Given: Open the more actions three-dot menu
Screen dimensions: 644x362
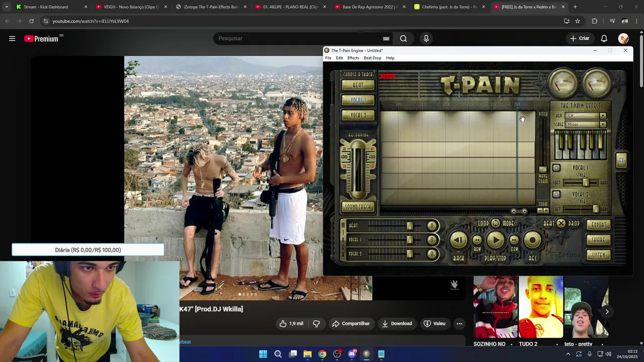Looking at the screenshot, I should click(x=459, y=324).
